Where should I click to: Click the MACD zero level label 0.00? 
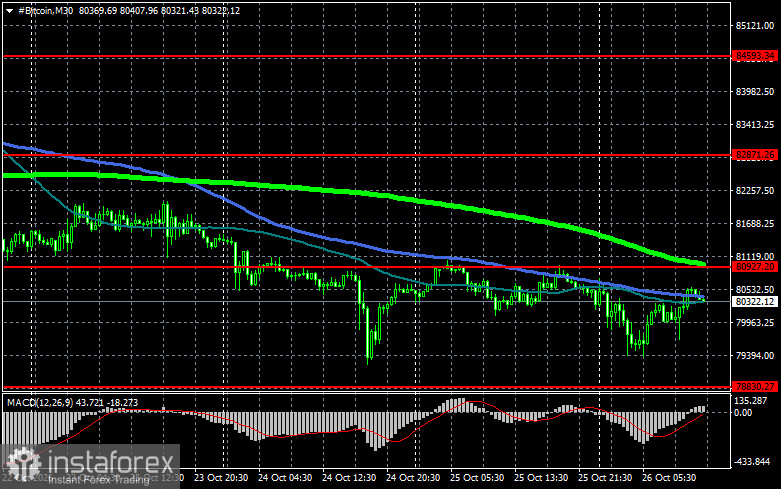point(743,413)
